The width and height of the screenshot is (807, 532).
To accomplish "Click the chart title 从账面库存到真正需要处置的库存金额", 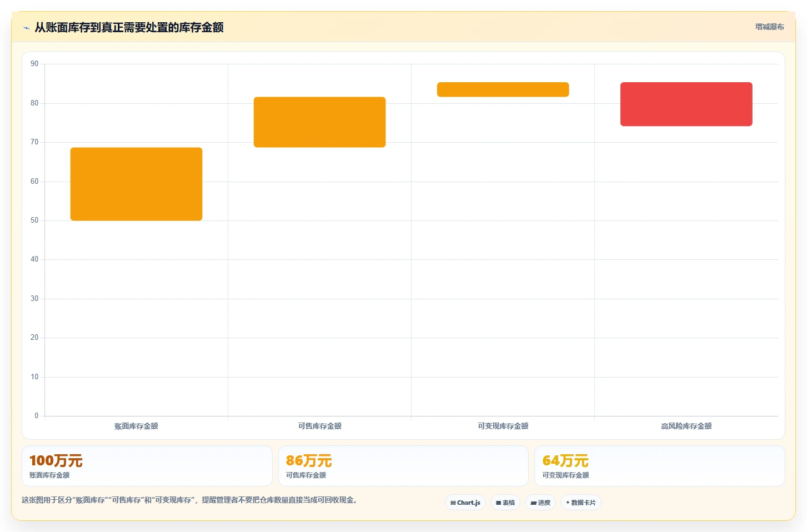I will (x=129, y=27).
